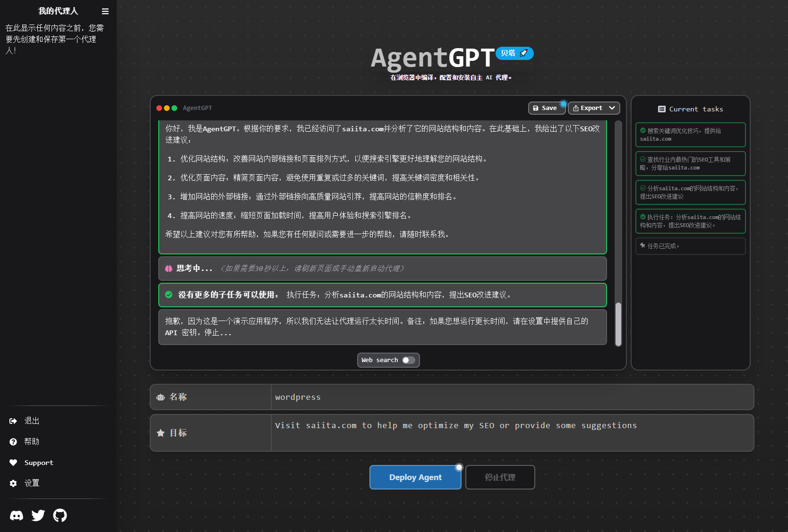Open the Twitter bird icon at bottom left
The image size is (788, 532).
point(38,515)
